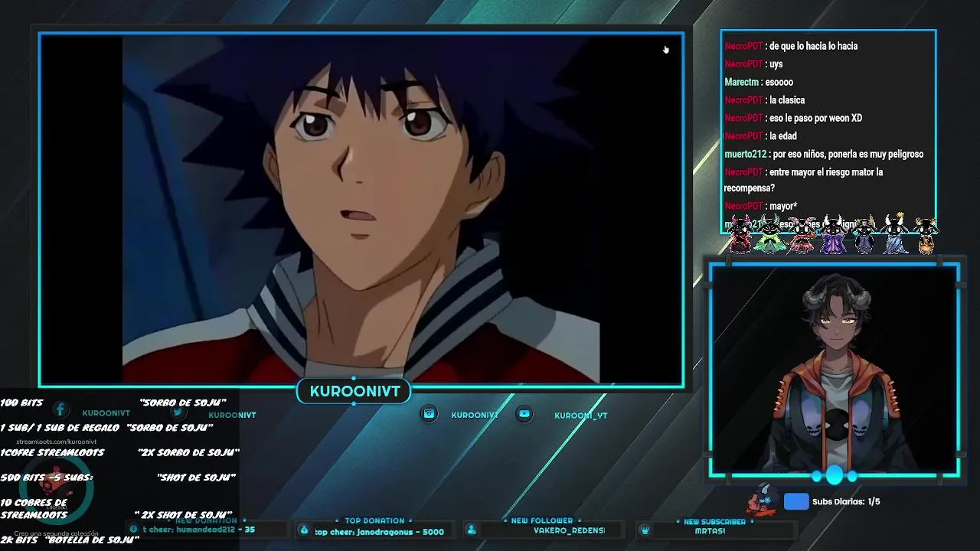Click the blue box before Subs Diarias
Image resolution: width=980 pixels, height=551 pixels.
(x=796, y=501)
